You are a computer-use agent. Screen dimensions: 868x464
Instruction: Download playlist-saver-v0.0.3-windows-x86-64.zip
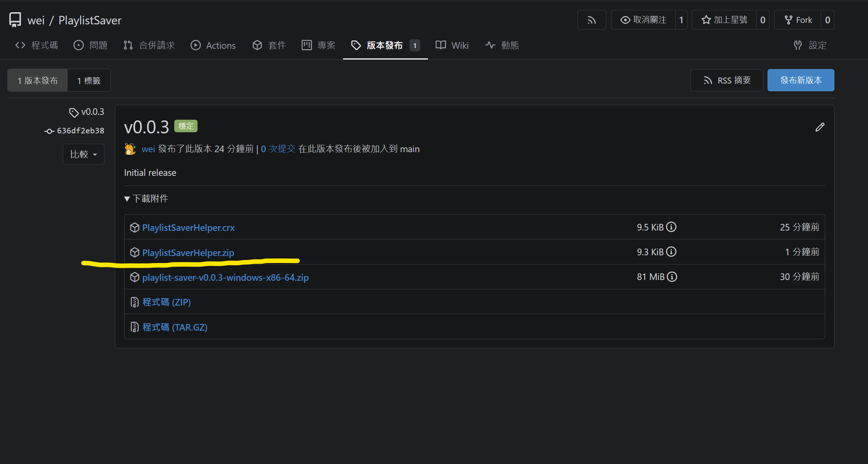pos(226,277)
